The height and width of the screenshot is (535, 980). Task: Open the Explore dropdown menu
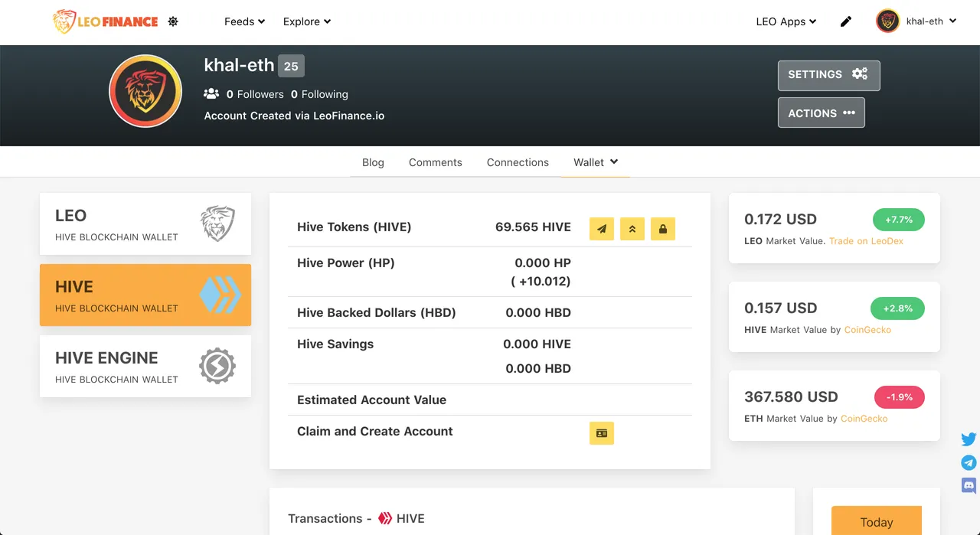click(x=307, y=21)
